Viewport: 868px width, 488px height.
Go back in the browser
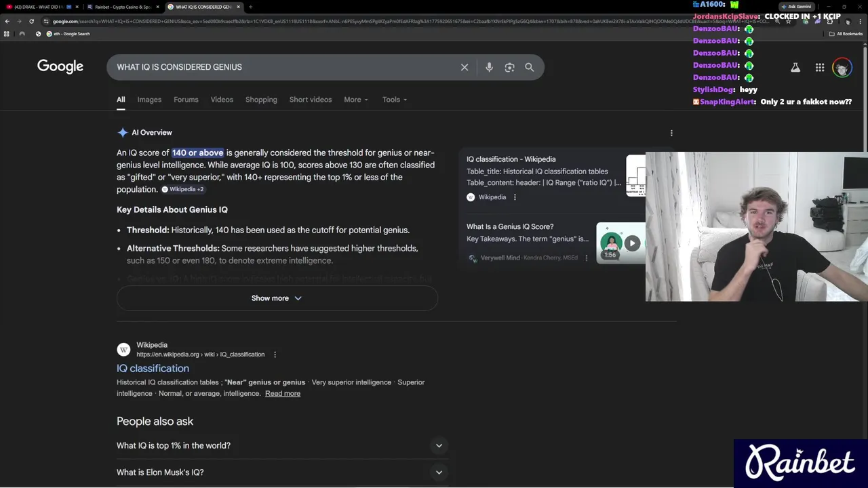click(x=7, y=21)
